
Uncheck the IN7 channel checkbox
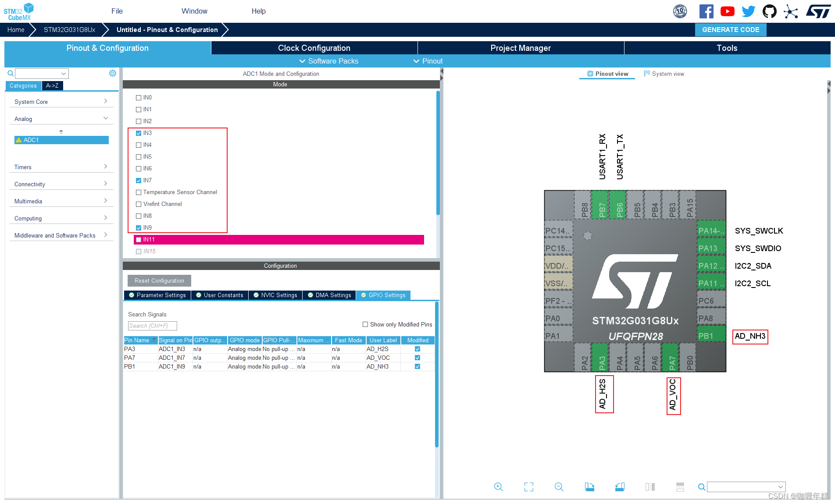click(x=139, y=181)
